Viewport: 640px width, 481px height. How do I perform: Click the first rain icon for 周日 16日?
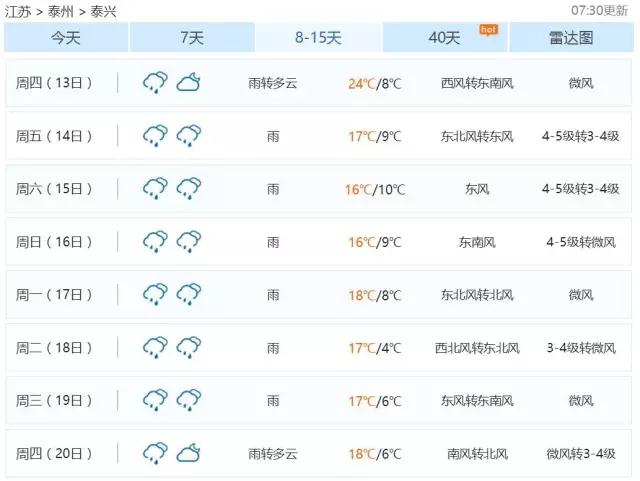point(154,242)
